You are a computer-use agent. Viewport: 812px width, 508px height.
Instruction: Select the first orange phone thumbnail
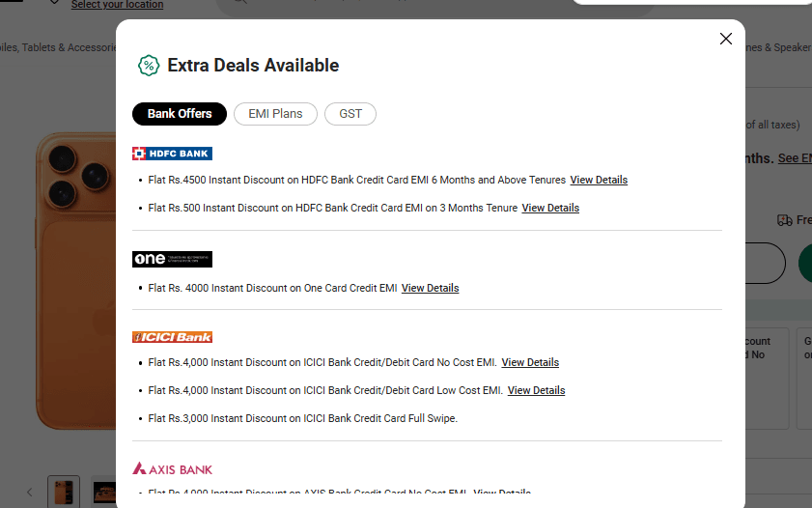click(x=64, y=493)
